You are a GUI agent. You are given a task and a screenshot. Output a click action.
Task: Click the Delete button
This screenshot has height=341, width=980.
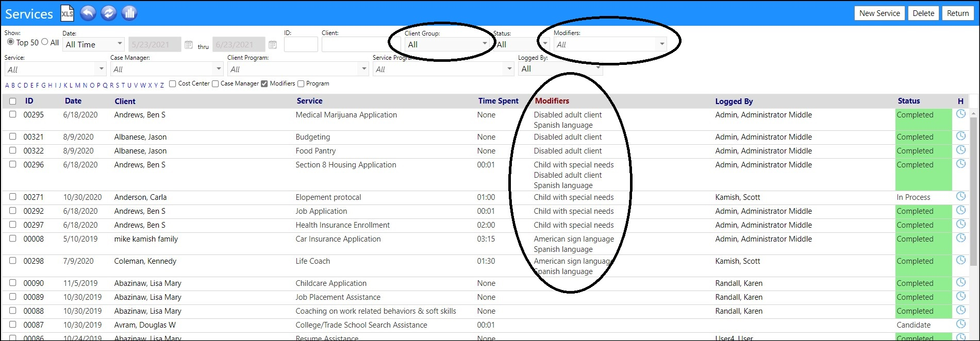(923, 13)
